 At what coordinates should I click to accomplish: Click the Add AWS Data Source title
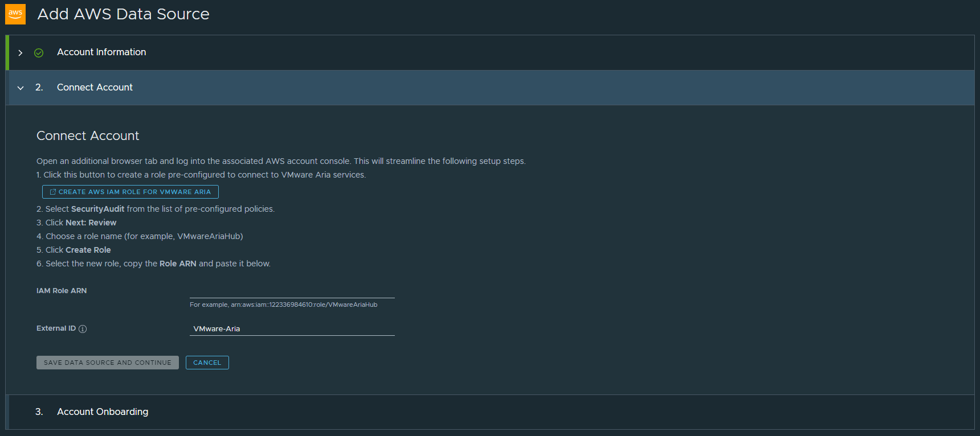pyautogui.click(x=124, y=14)
